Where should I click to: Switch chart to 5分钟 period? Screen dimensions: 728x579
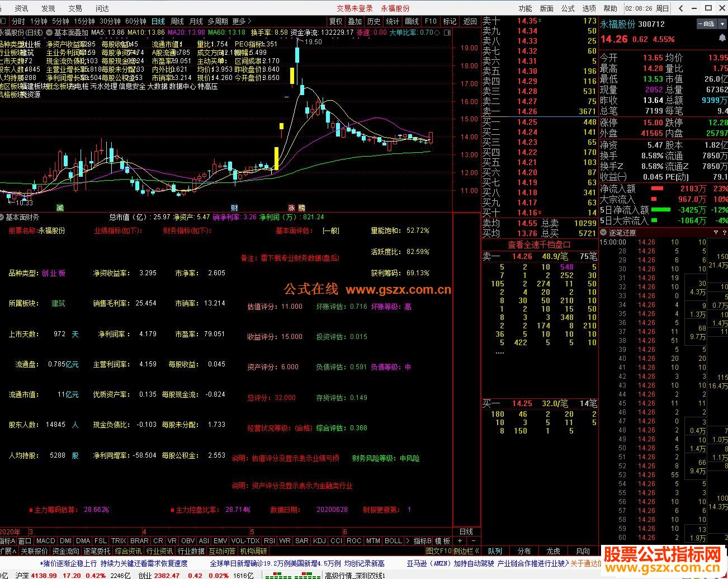pos(60,21)
